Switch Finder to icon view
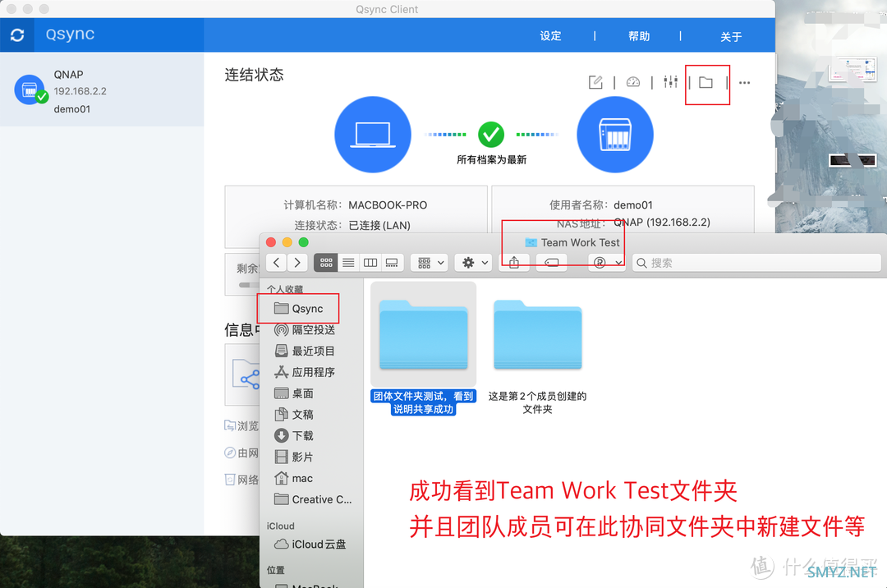This screenshot has height=588, width=887. point(326,262)
